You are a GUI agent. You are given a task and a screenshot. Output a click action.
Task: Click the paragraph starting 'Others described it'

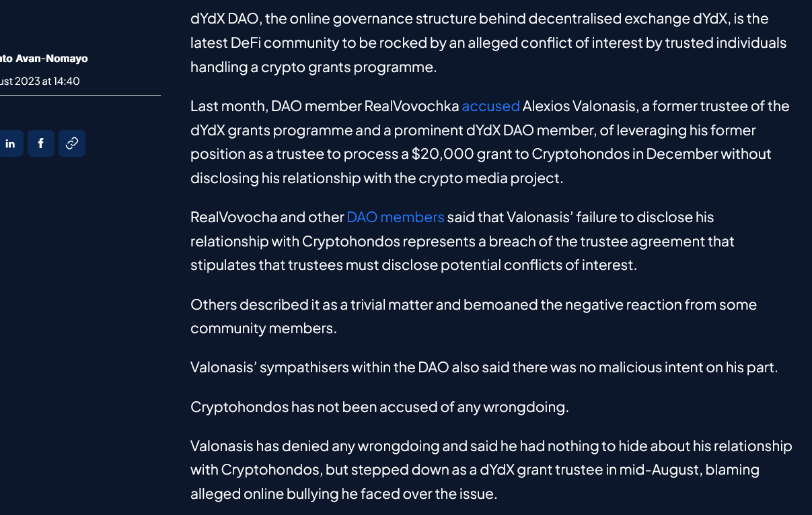tap(474, 316)
